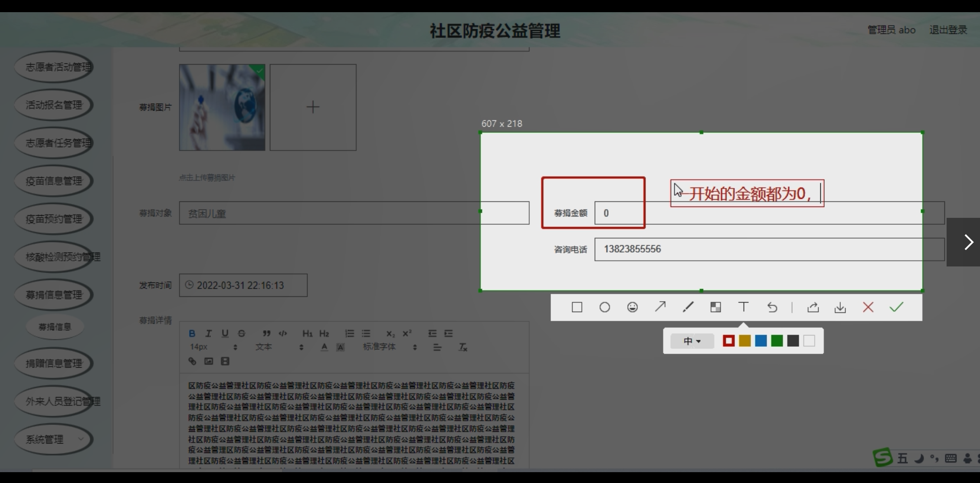This screenshot has height=483, width=980.
Task: Open 募捐信息管理 in sidebar
Action: (x=54, y=295)
